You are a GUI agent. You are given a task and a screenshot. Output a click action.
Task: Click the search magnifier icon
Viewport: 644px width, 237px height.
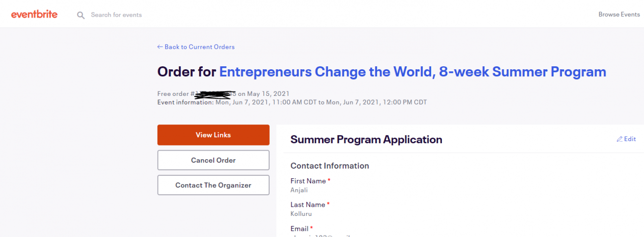(x=80, y=15)
